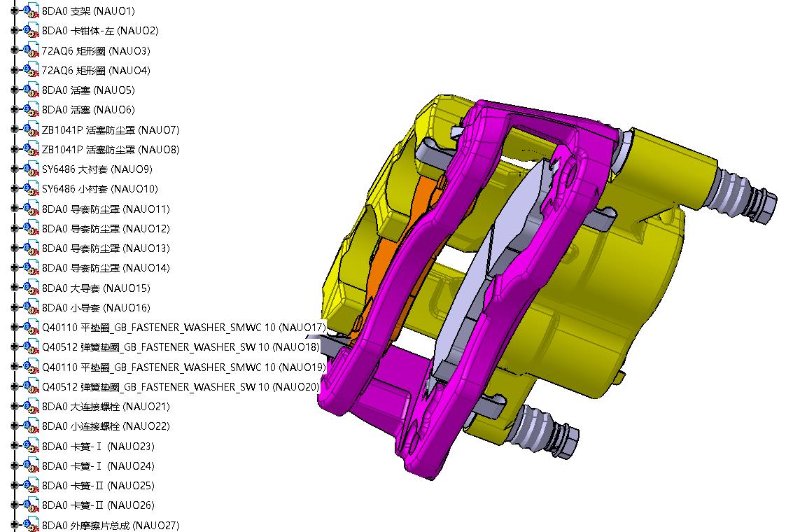Select '8DA0 外摩擦片总成 (NAUO27)' tree label
Screen dimensions: 793x532
pos(111,526)
